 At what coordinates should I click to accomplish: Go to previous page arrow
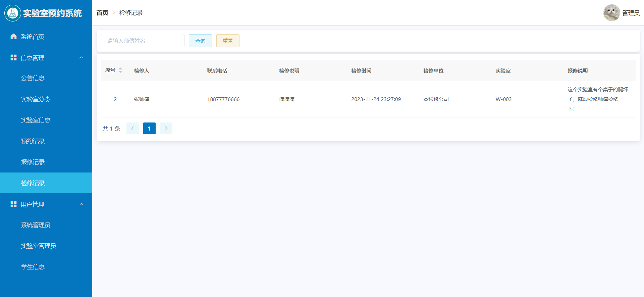[x=132, y=129]
